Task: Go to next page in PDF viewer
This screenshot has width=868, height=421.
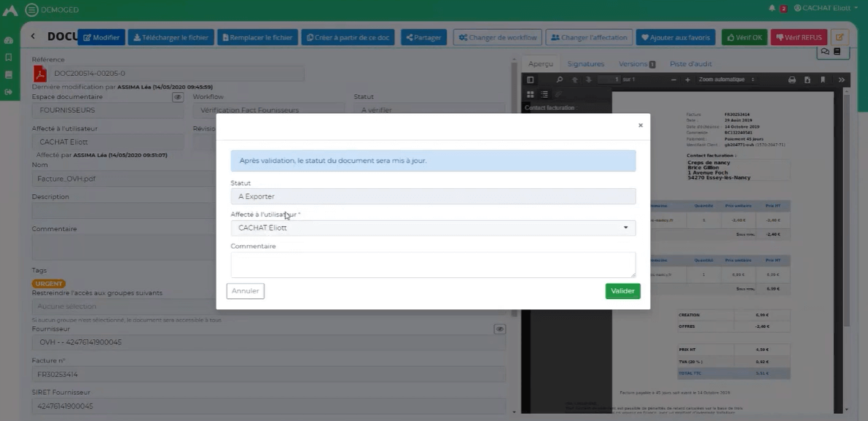Action: (588, 80)
